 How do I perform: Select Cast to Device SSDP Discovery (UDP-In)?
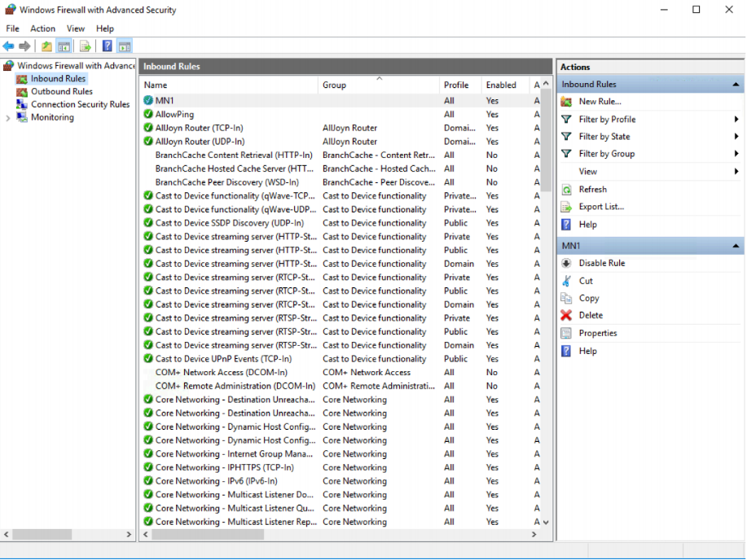click(341, 223)
